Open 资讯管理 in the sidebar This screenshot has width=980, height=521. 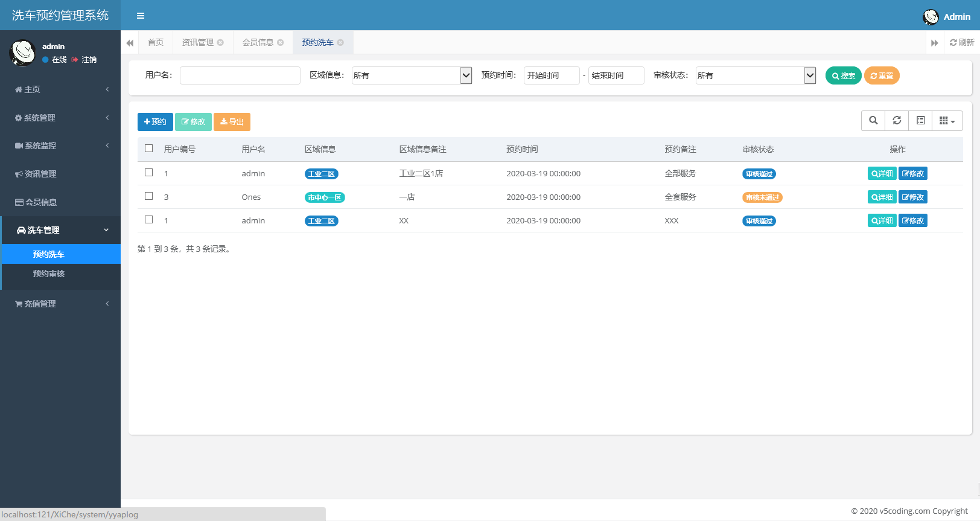[x=60, y=174]
